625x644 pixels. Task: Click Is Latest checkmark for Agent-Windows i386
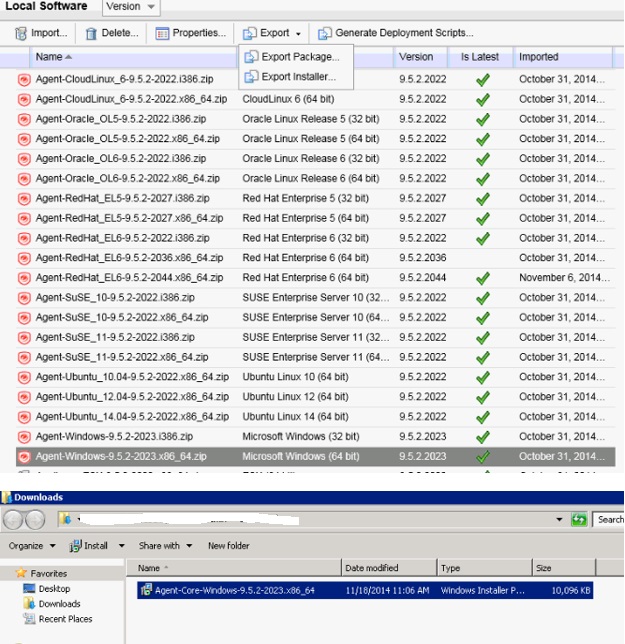pos(483,437)
